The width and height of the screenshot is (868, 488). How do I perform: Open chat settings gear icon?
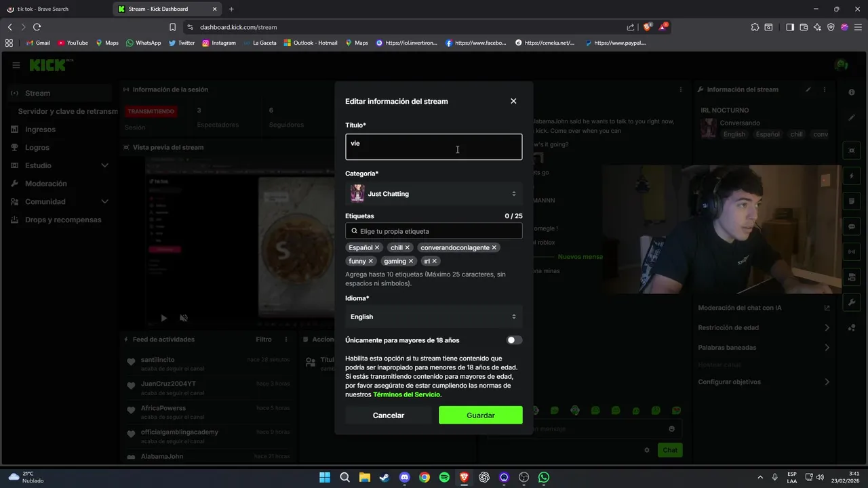(x=647, y=450)
